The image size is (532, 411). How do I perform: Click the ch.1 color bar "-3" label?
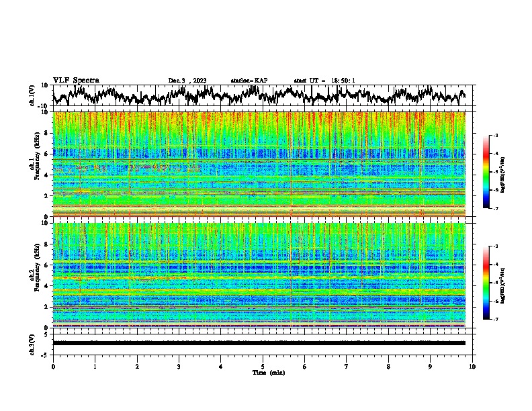pos(496,135)
